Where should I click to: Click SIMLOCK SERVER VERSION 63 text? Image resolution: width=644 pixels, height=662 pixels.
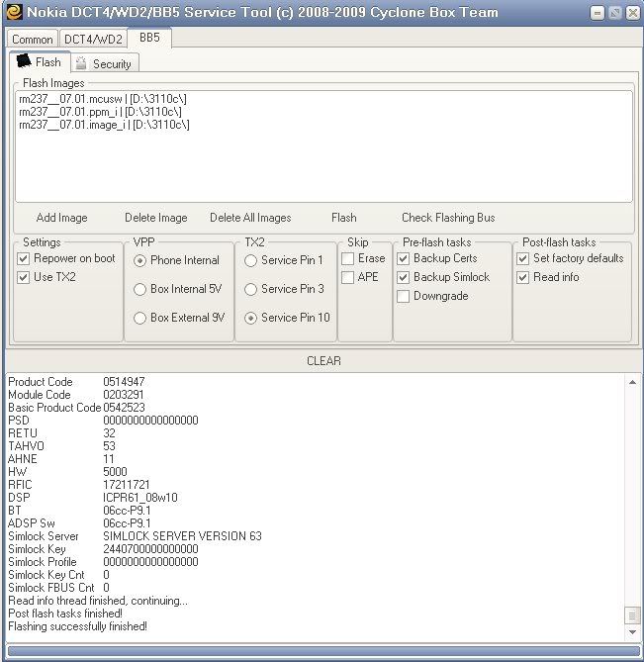pyautogui.click(x=182, y=536)
